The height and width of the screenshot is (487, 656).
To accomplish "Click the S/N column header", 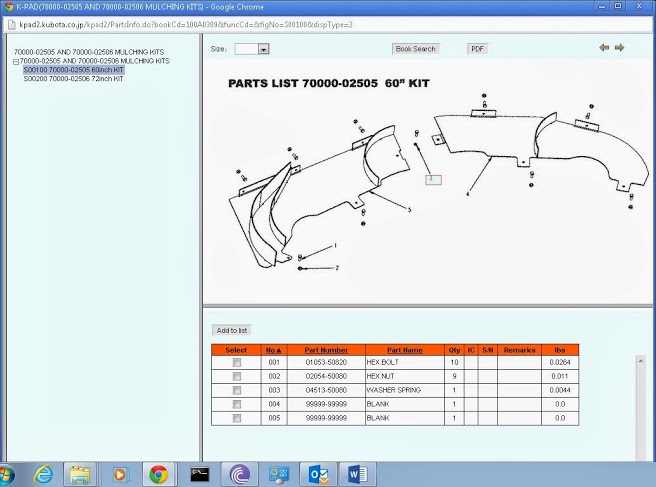I will click(x=488, y=350).
